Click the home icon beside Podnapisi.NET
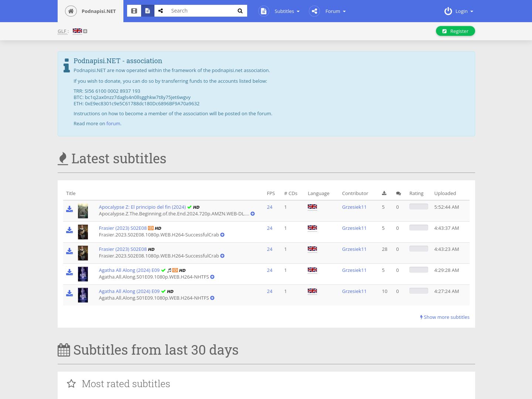Image resolution: width=532 pixels, height=399 pixels. tap(71, 11)
